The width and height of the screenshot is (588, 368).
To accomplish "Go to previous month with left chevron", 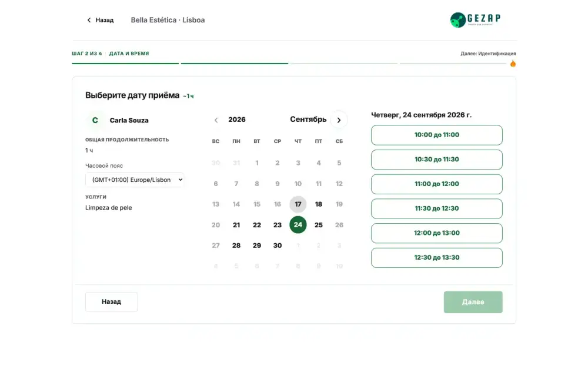I will 216,120.
